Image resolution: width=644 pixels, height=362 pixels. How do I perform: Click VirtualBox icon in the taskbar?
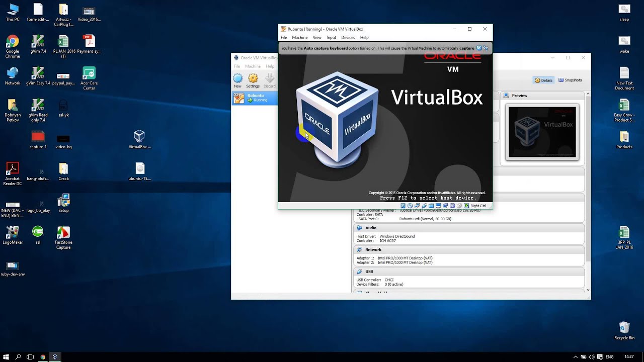click(x=55, y=357)
